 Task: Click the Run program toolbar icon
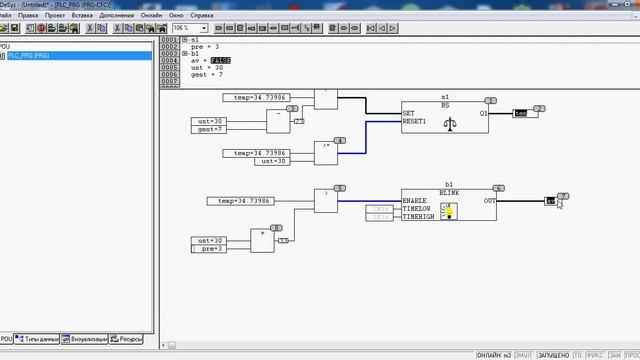tap(30, 28)
